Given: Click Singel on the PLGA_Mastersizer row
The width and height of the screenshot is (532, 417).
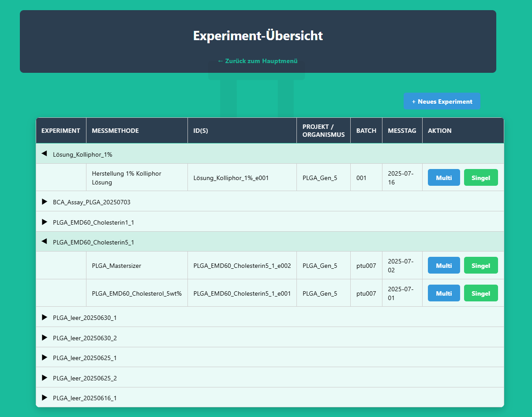Looking at the screenshot, I should click(481, 265).
